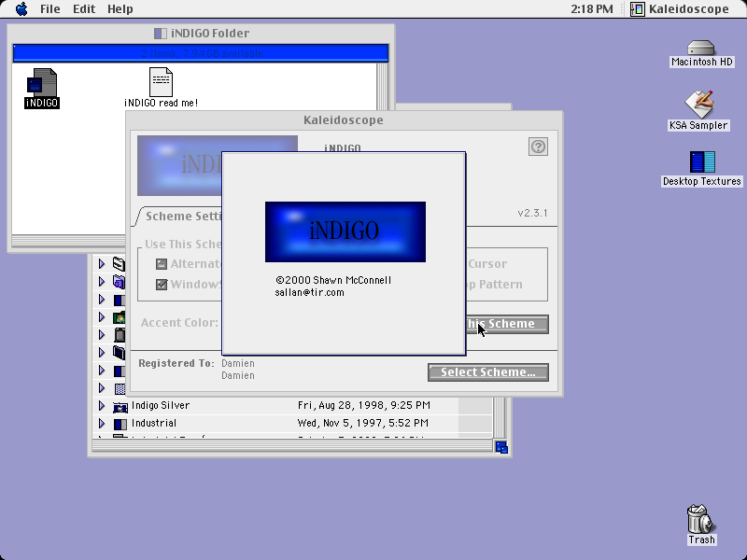Click the iNDIGO Folder window title text
Image resolution: width=747 pixels, height=560 pixels.
pyautogui.click(x=210, y=34)
